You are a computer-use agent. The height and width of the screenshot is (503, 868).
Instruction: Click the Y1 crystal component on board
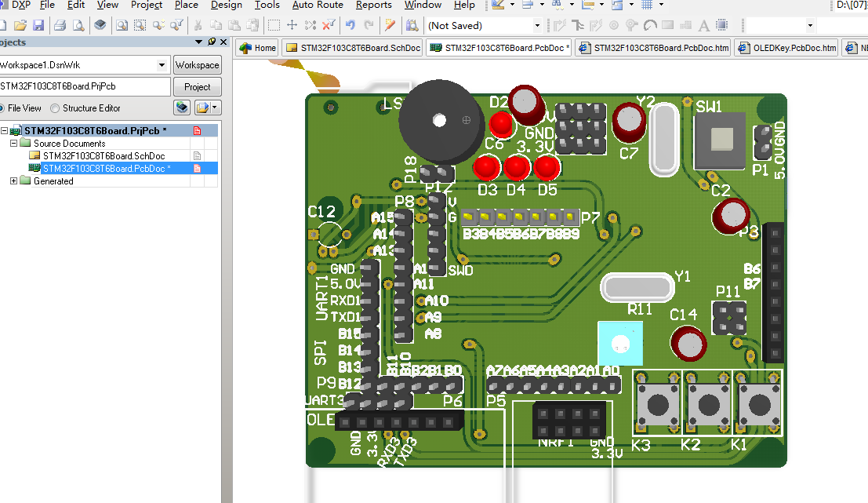tap(637, 287)
